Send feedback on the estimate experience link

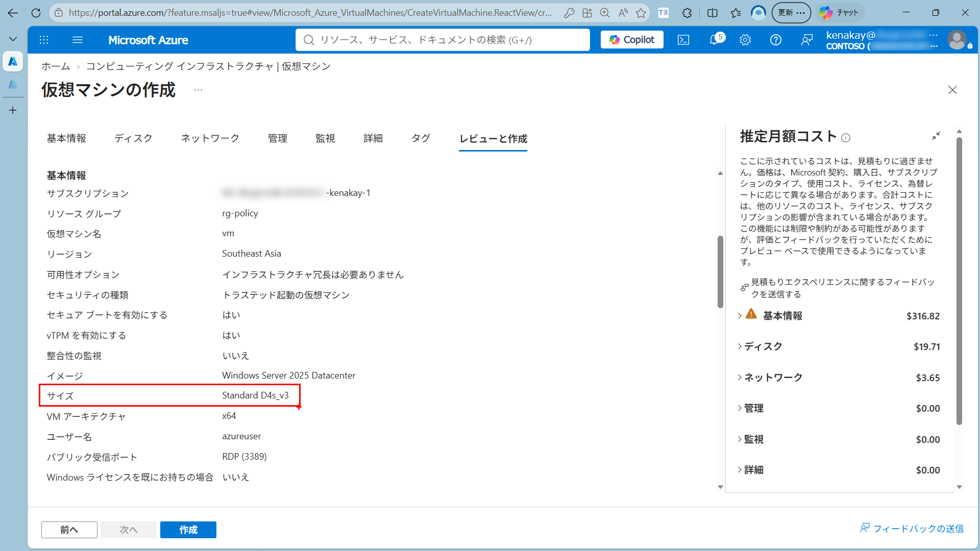837,288
